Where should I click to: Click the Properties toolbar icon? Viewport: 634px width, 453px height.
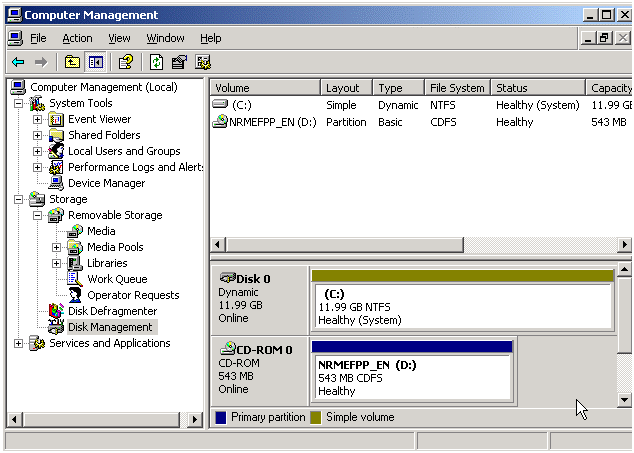point(179,62)
